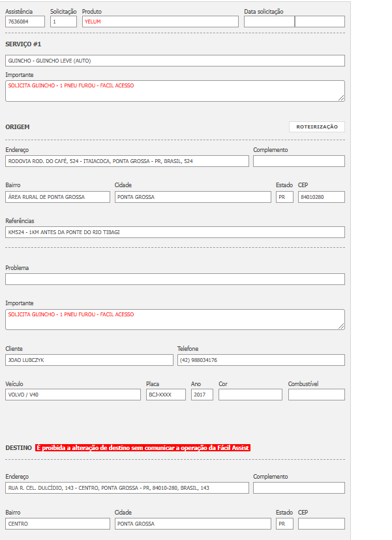Click the Placa field

coord(166,395)
